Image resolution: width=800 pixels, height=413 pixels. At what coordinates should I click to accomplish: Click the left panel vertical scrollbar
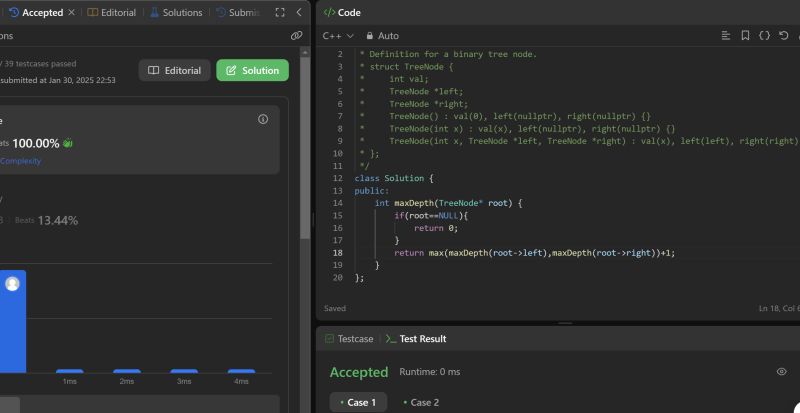[305, 148]
